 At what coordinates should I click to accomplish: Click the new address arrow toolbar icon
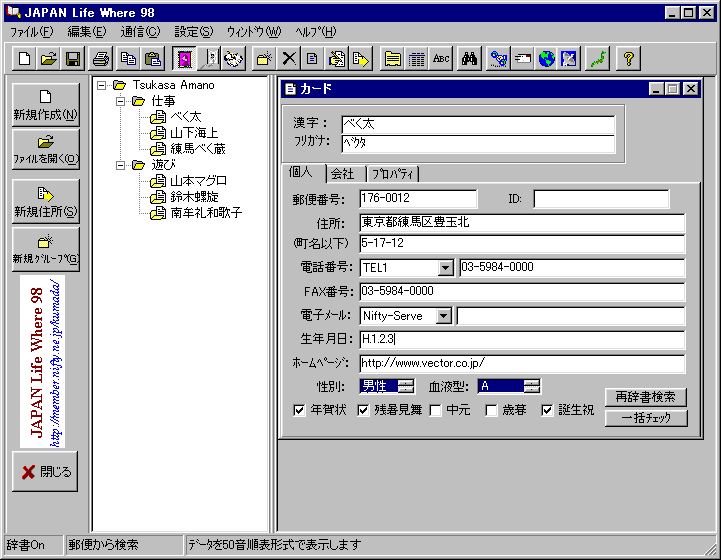360,59
